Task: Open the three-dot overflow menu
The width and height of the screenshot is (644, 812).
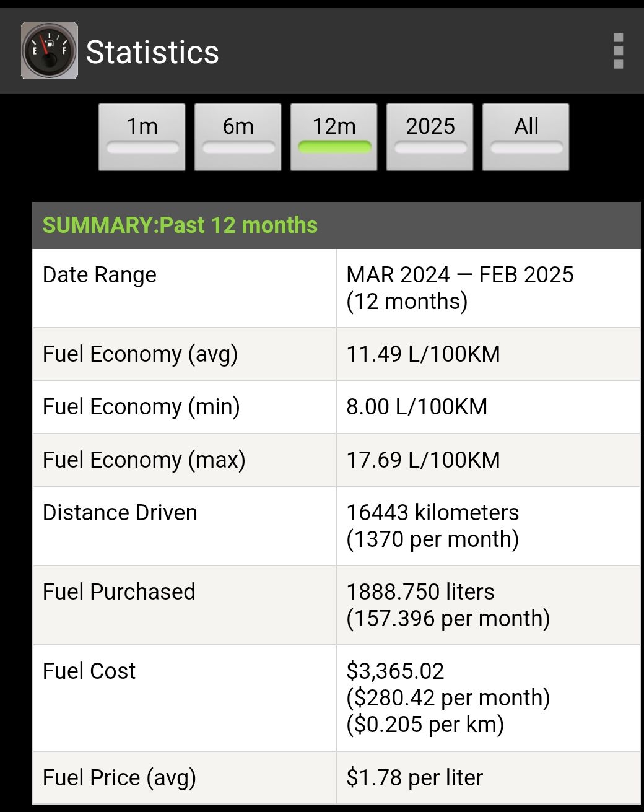Action: point(617,51)
